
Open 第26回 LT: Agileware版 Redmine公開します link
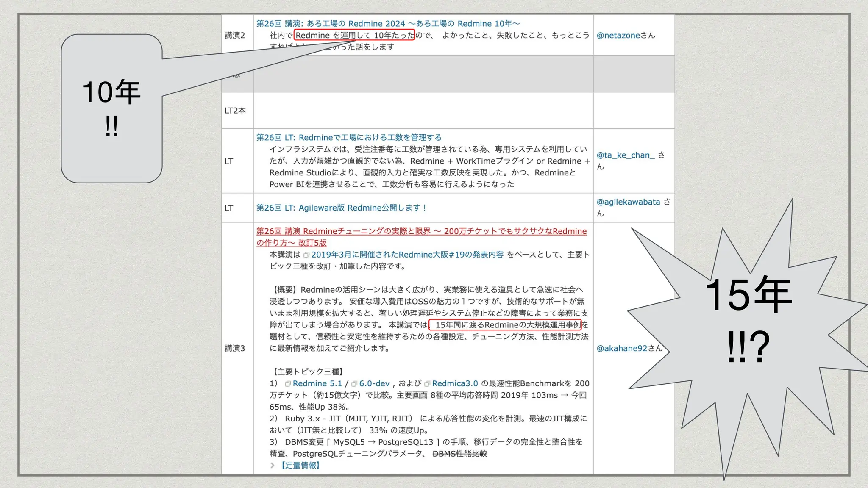click(341, 208)
